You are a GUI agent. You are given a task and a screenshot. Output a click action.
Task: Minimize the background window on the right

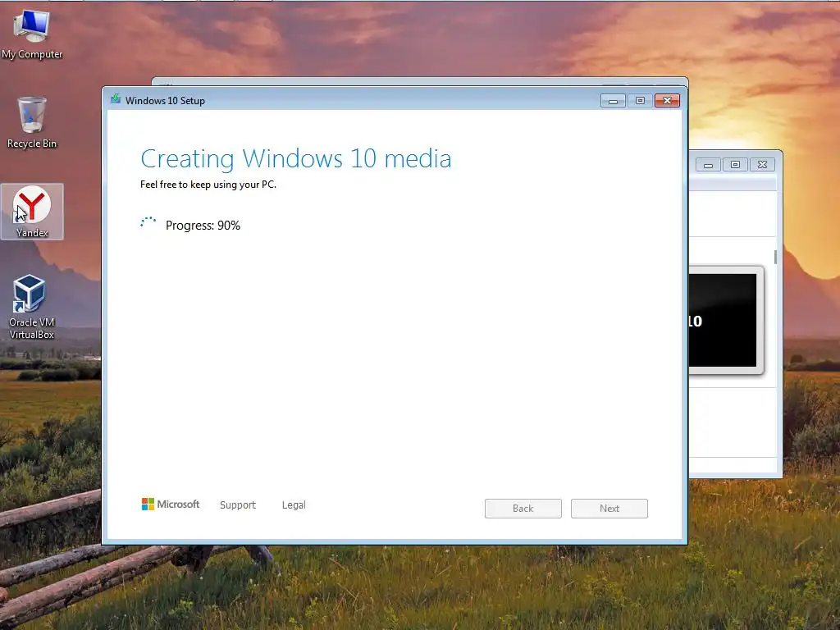(x=708, y=164)
